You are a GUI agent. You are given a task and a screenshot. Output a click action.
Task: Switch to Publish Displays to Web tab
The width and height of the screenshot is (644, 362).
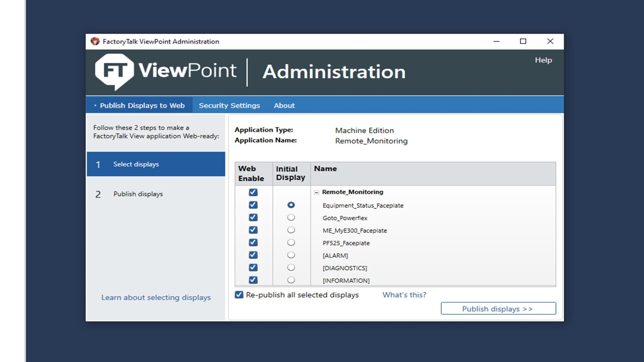(x=139, y=105)
